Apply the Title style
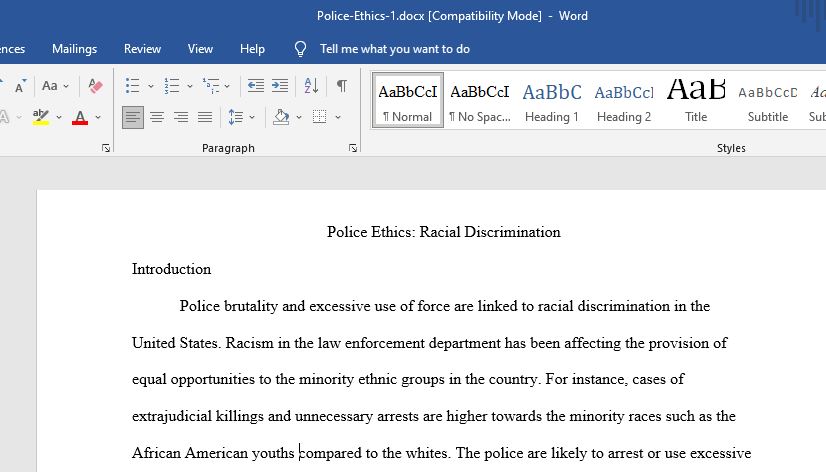The height and width of the screenshot is (472, 826). [x=696, y=100]
